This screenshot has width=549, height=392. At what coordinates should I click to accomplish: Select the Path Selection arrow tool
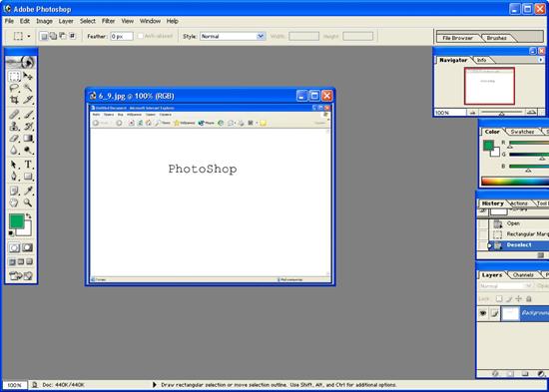tap(14, 165)
